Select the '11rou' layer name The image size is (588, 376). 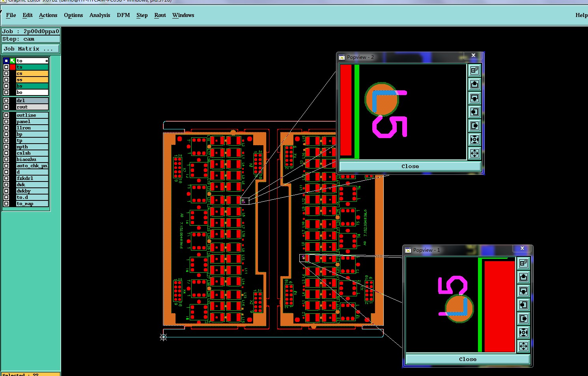pos(32,128)
